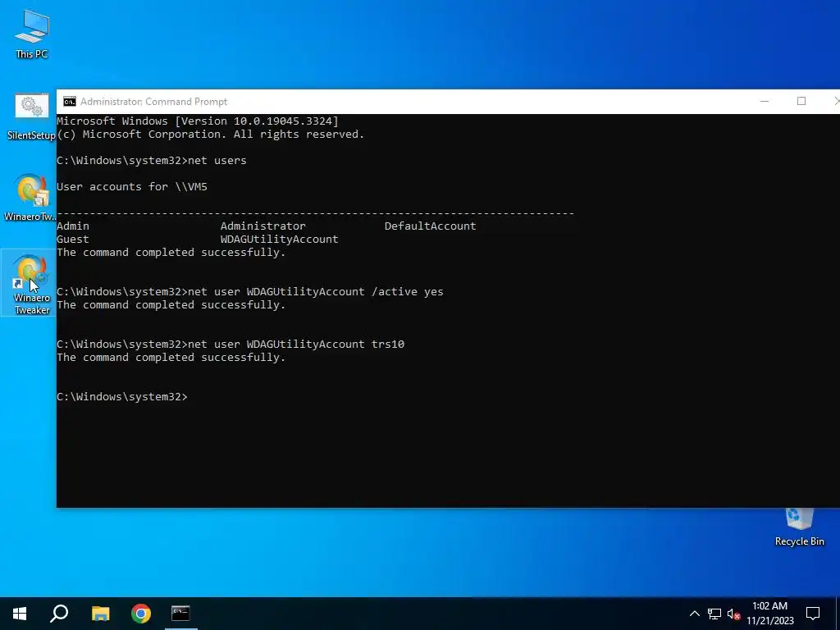Click "WDAGUtilityAccount" in the accounts list
This screenshot has width=840, height=630.
click(x=279, y=240)
